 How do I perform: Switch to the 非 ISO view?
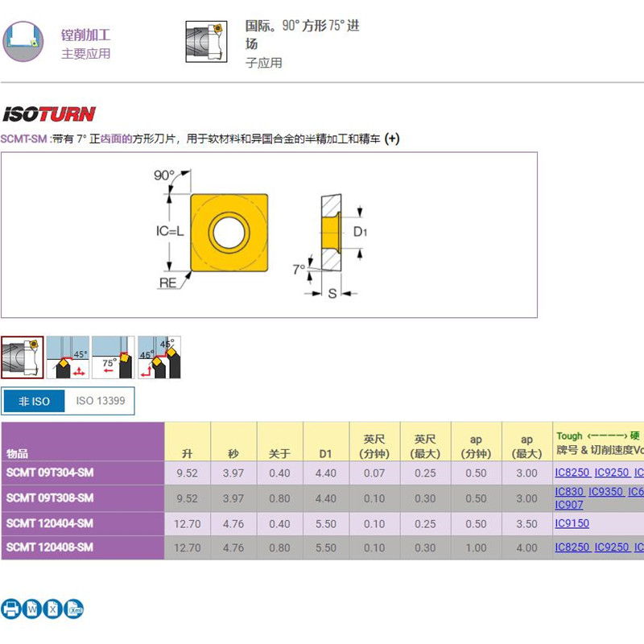(x=34, y=401)
